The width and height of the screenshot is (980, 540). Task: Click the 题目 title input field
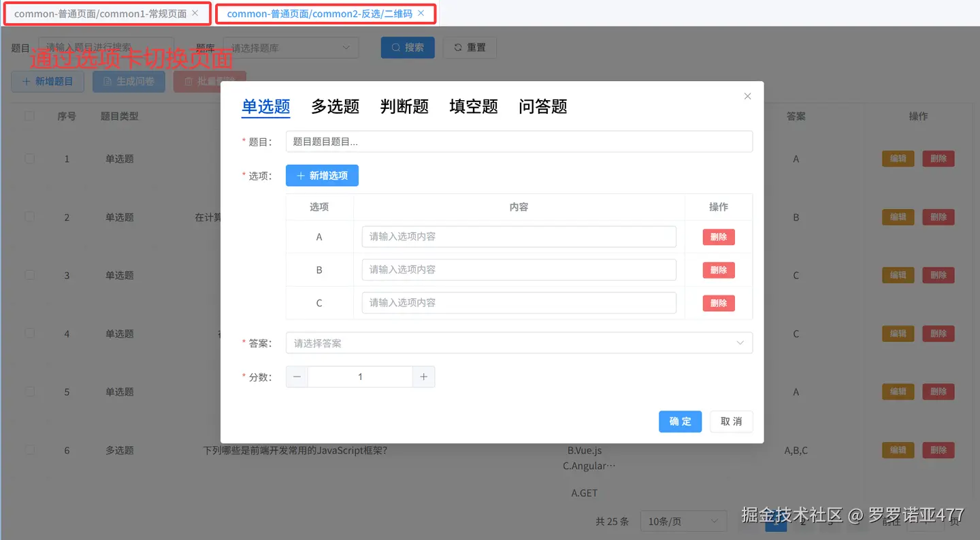519,141
